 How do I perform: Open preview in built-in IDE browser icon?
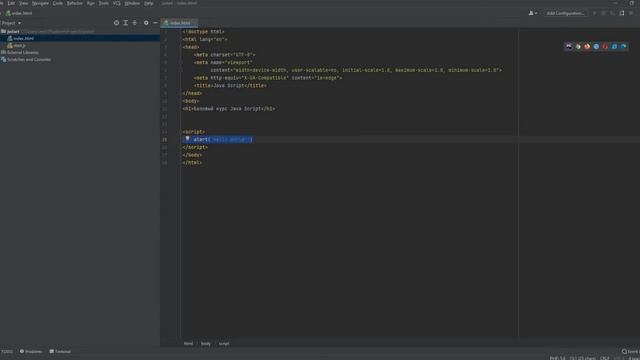point(569,47)
